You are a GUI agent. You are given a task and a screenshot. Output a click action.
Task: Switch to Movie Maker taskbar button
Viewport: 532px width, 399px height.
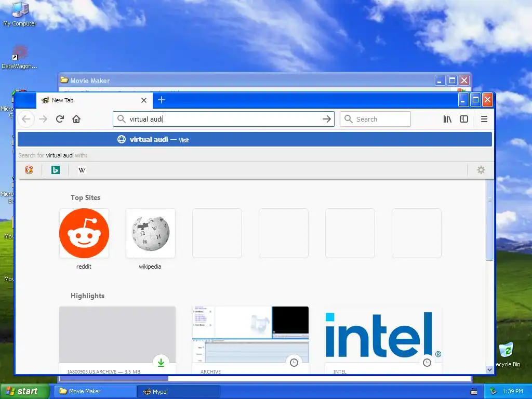(x=95, y=391)
